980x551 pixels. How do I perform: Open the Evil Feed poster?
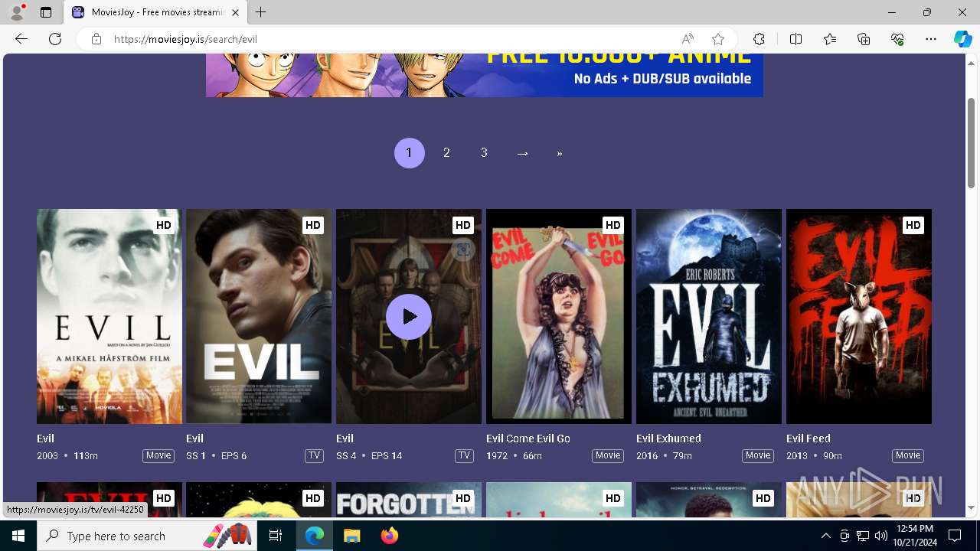pos(859,316)
